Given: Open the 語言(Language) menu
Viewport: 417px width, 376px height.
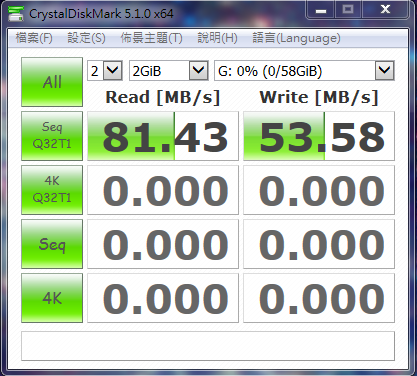Looking at the screenshot, I should (296, 38).
